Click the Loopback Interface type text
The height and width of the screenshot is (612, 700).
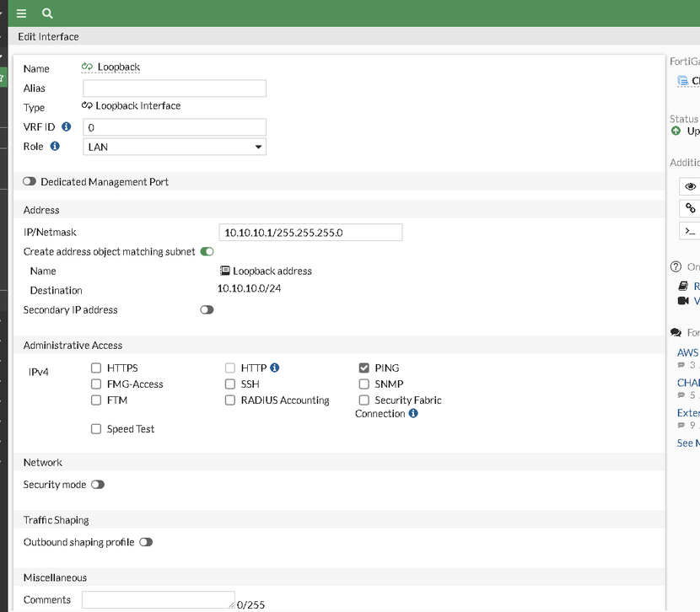pyautogui.click(x=138, y=105)
